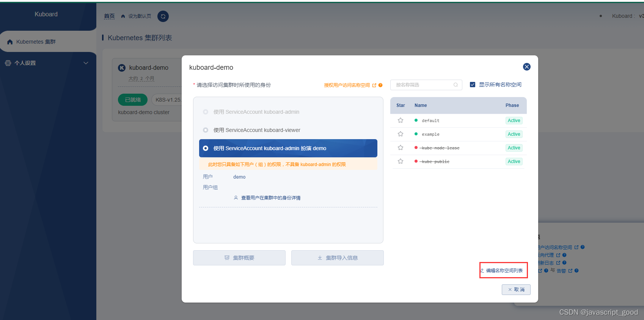Click the 告警 link in background panel

click(x=561, y=271)
